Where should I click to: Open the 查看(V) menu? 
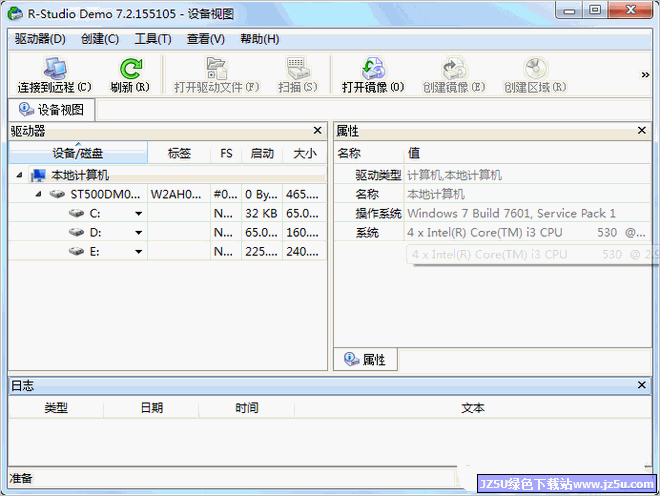206,39
